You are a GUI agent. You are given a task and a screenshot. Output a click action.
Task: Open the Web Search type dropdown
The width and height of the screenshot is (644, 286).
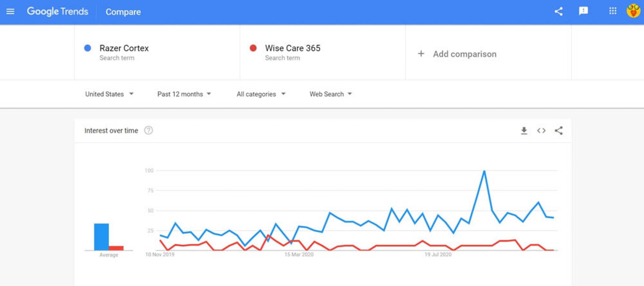tap(330, 94)
